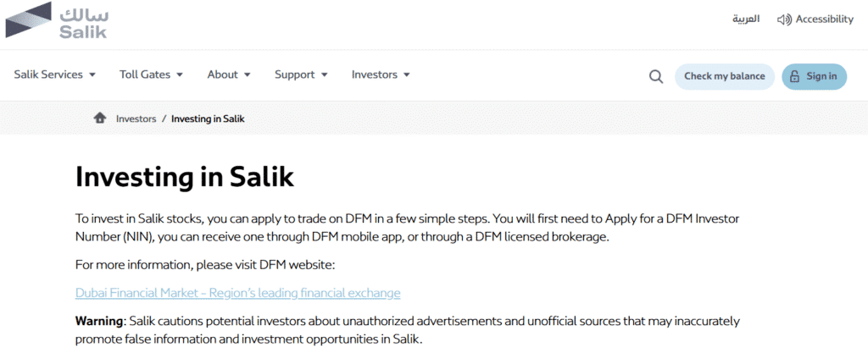The image size is (868, 364).
Task: Click the Check my balance button
Action: tap(724, 76)
